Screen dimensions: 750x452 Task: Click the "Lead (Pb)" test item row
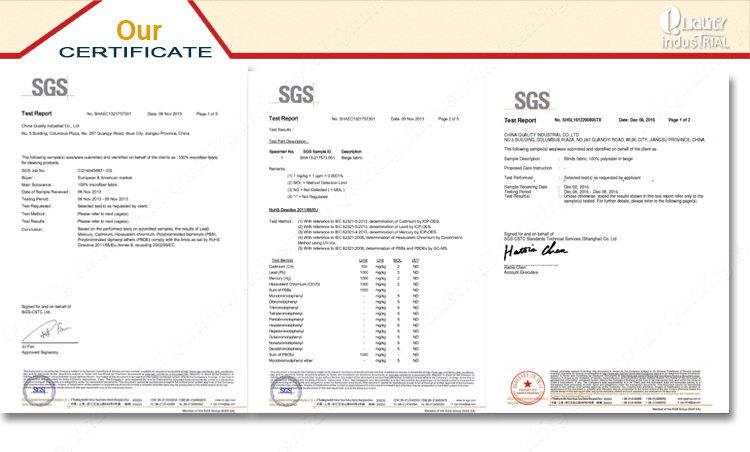pos(344,272)
